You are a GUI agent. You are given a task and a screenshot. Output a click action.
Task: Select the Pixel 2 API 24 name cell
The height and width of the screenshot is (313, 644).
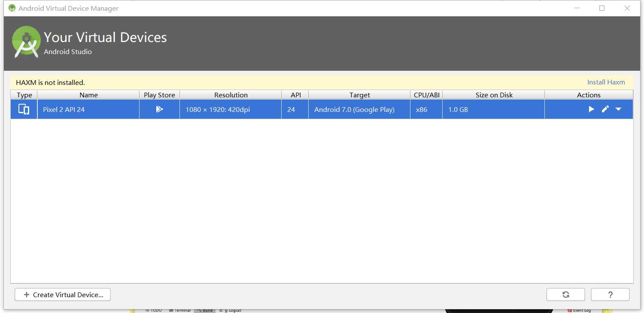coord(88,109)
